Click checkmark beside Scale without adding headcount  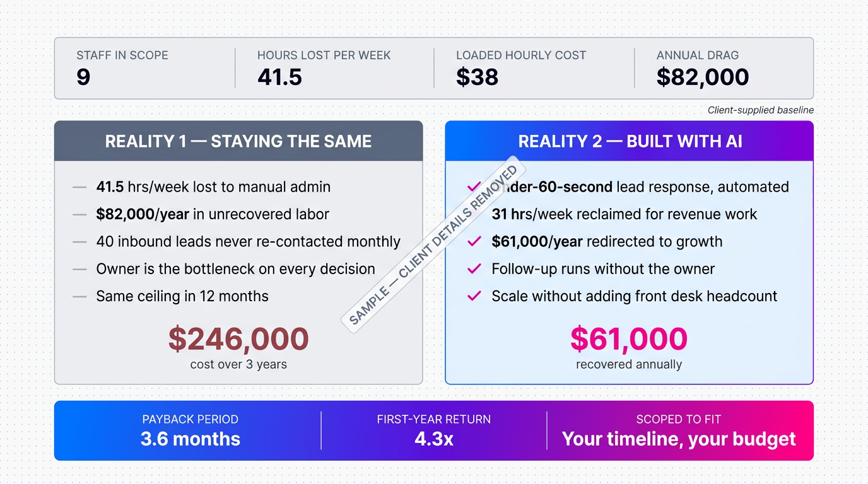pyautogui.click(x=474, y=296)
